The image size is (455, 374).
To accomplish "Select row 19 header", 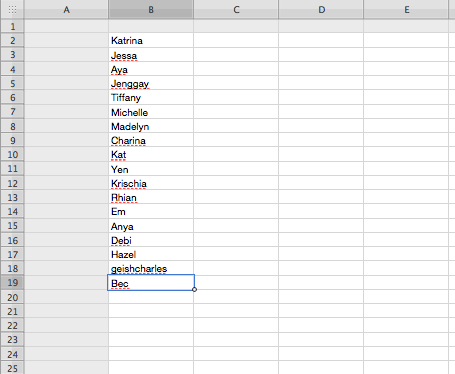I will [12, 283].
